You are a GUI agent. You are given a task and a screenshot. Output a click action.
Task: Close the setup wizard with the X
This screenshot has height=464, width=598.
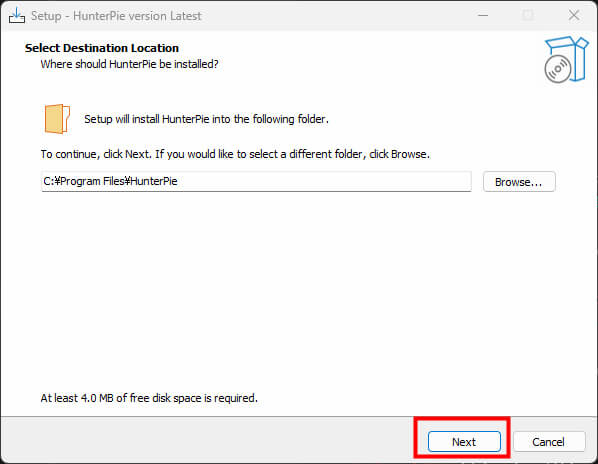coord(574,16)
